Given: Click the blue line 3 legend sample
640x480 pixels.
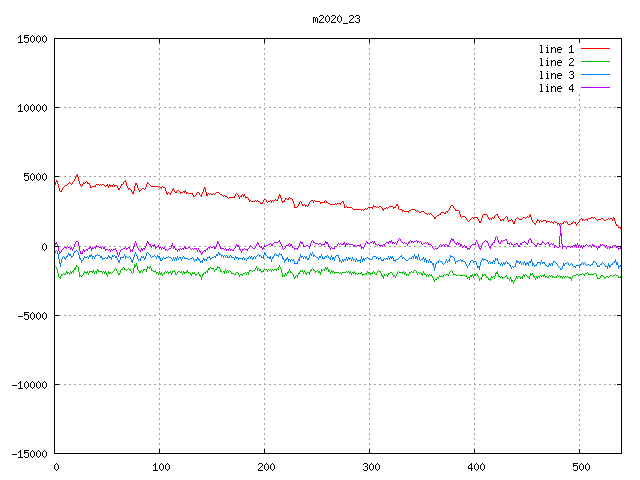Looking at the screenshot, I should 596,75.
